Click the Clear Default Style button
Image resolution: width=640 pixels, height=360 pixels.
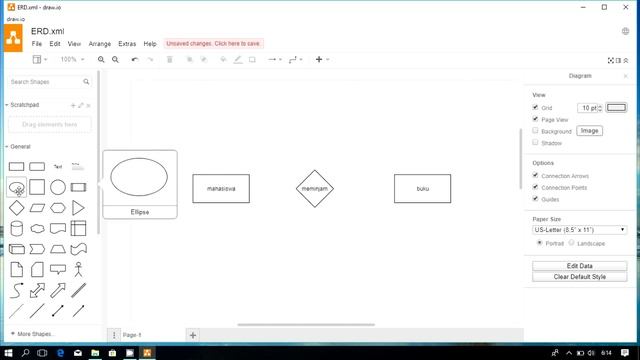579,277
